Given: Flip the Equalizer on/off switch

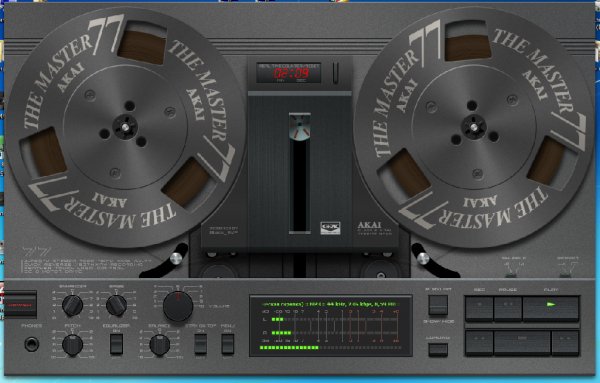Looking at the screenshot, I should [x=116, y=344].
